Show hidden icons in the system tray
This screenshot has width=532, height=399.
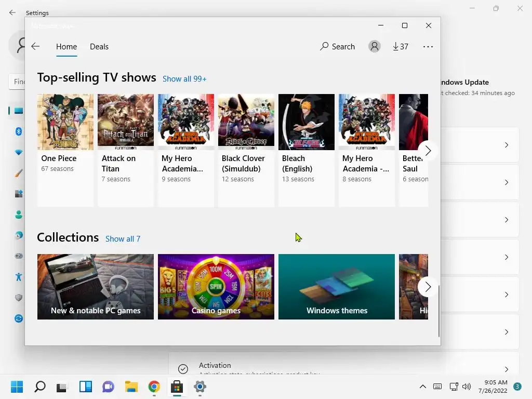pyautogui.click(x=423, y=387)
